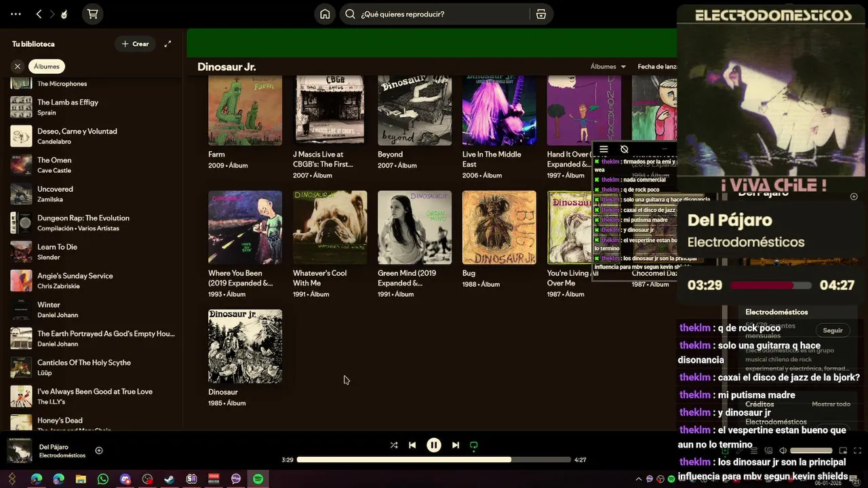The width and height of the screenshot is (868, 488).
Task: Open the Farm album cover
Action: pyautogui.click(x=245, y=110)
